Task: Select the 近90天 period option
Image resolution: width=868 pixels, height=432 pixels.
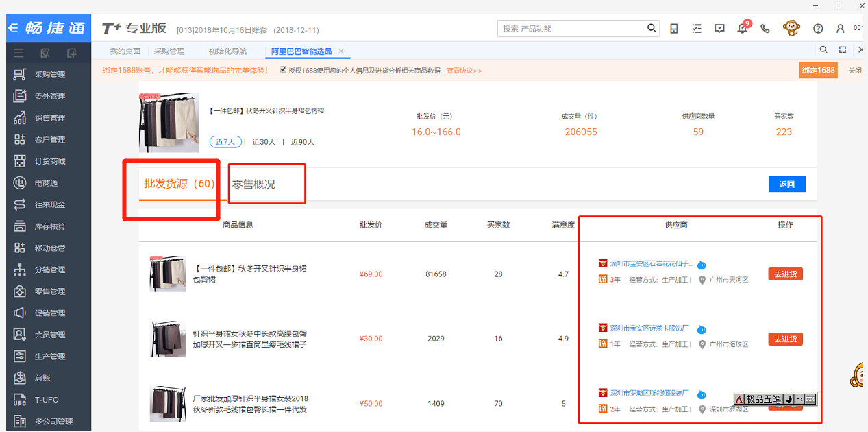Action: point(303,142)
